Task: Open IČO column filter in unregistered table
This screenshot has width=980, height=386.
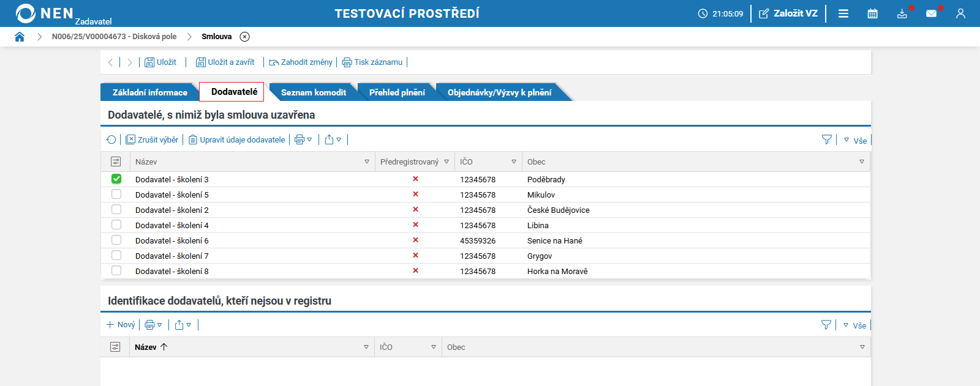Action: click(x=434, y=347)
